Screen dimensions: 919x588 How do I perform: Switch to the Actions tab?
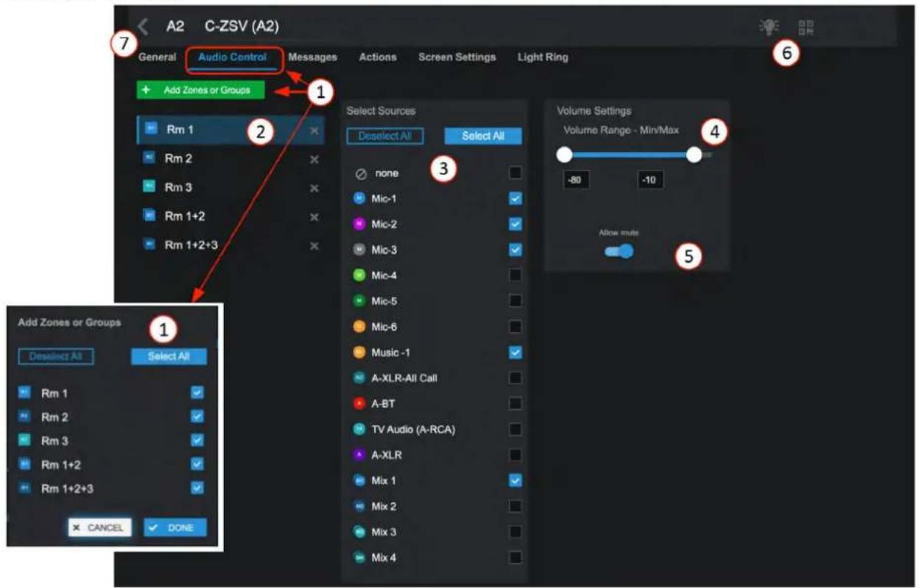click(378, 57)
